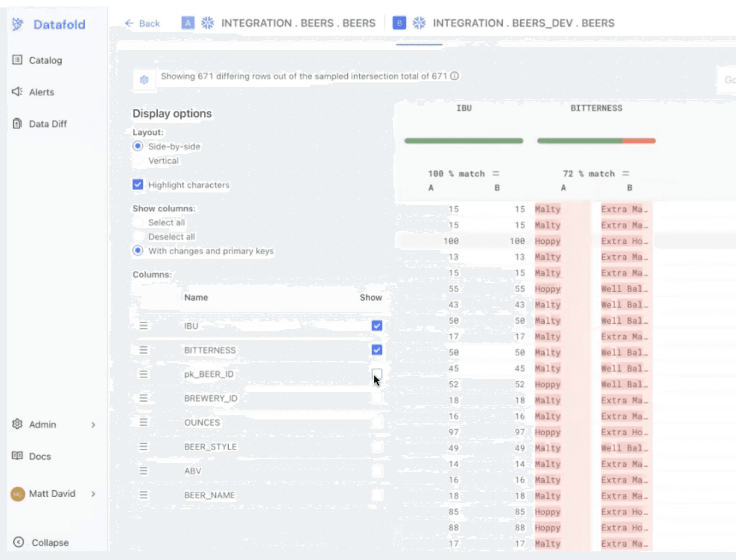Click the info icon after 671 total

pos(454,76)
